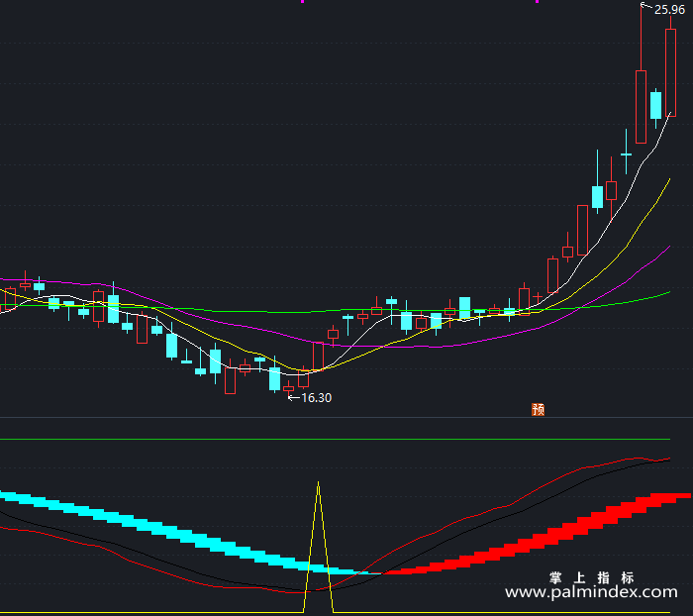Image resolution: width=693 pixels, height=616 pixels.
Task: Click the orange 预 forecast marker icon
Action: 538,409
